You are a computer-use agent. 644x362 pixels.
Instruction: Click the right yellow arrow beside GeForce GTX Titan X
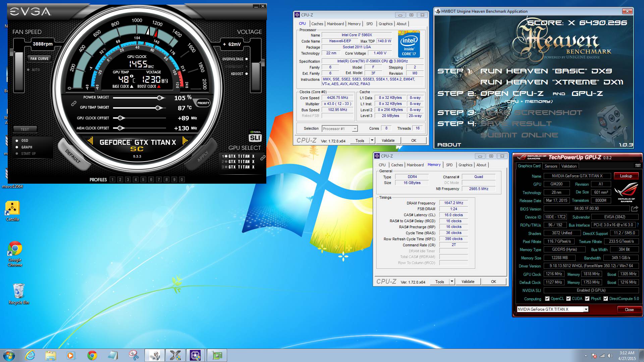click(185, 141)
